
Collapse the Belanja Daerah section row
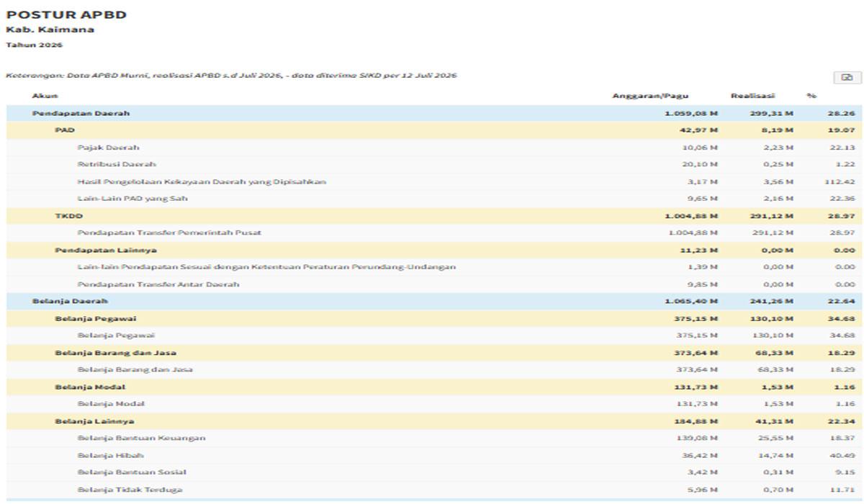pos(435,301)
